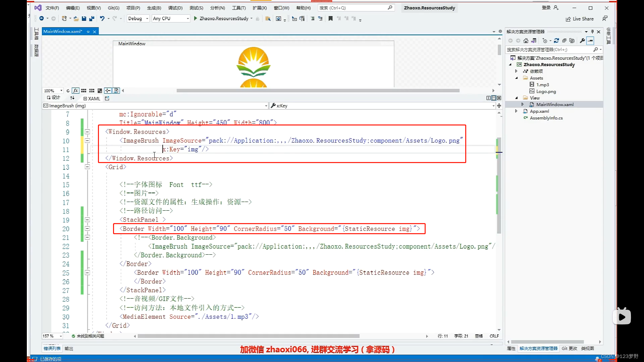Pop out XAML pane icon
This screenshot has height=362, width=644.
(x=107, y=99)
